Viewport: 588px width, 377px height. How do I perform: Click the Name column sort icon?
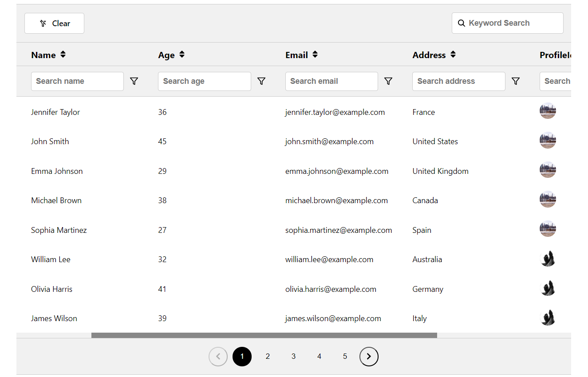coord(63,55)
